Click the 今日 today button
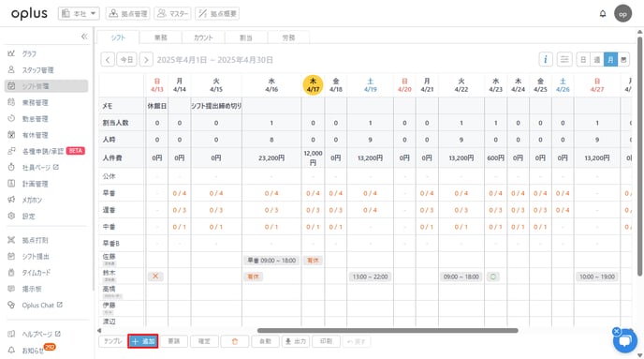This screenshot has height=359, width=644. [126, 60]
